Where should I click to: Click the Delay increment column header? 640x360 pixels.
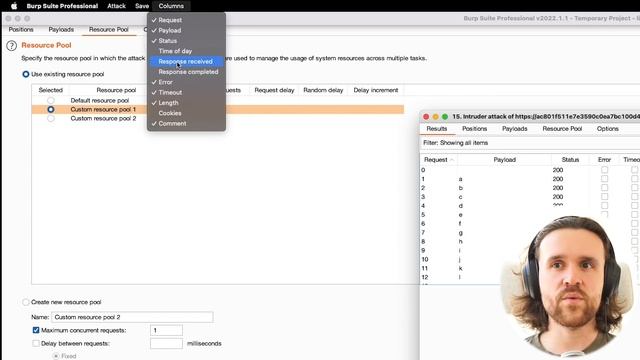coord(376,90)
